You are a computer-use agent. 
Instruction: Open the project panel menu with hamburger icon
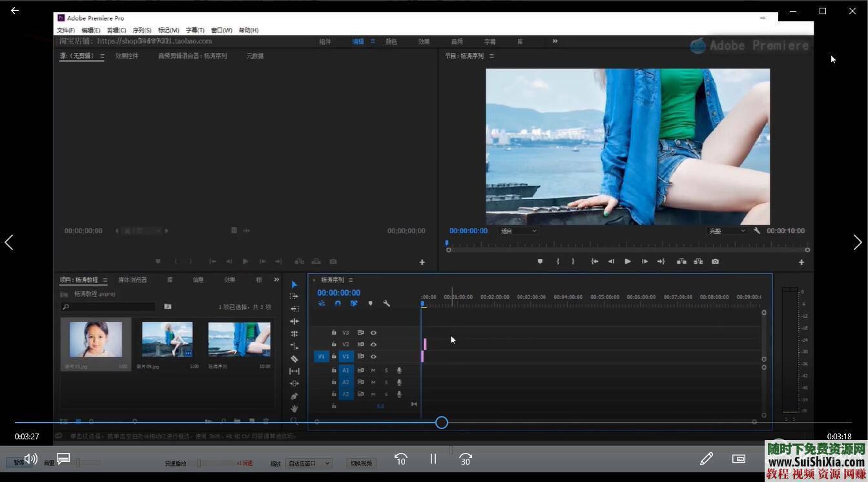(105, 279)
